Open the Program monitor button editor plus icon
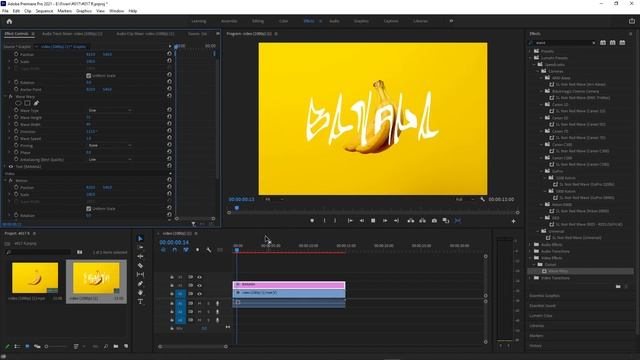This screenshot has width=640, height=360. tap(513, 221)
